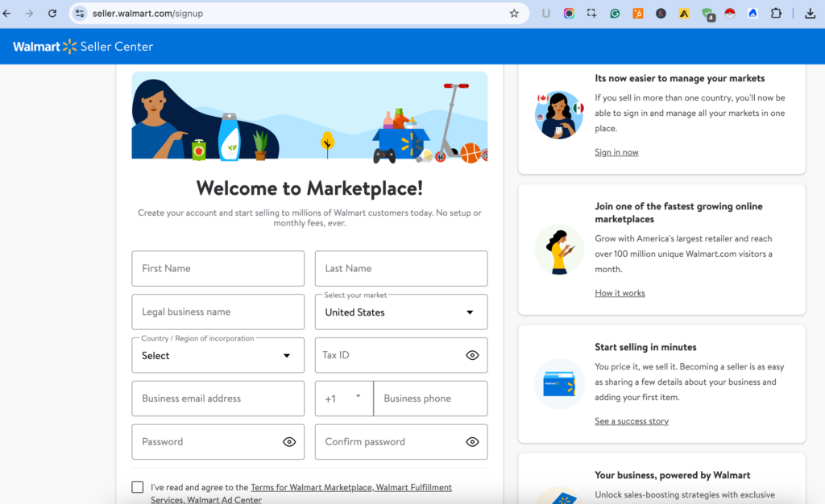Open the How it works link
This screenshot has height=504, width=825.
click(x=620, y=293)
